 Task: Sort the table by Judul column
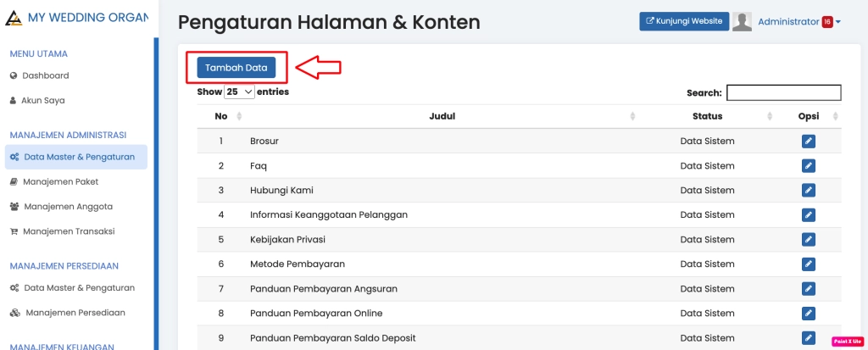442,116
